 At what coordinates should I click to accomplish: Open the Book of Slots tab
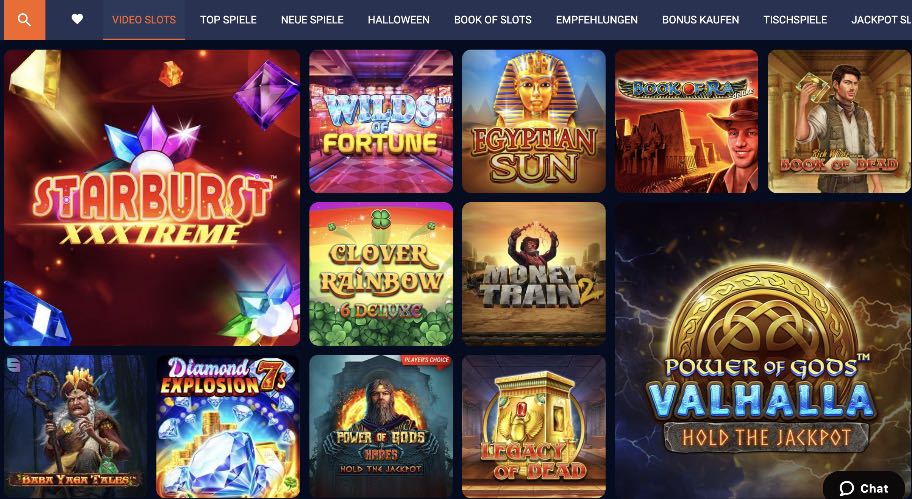coord(493,20)
